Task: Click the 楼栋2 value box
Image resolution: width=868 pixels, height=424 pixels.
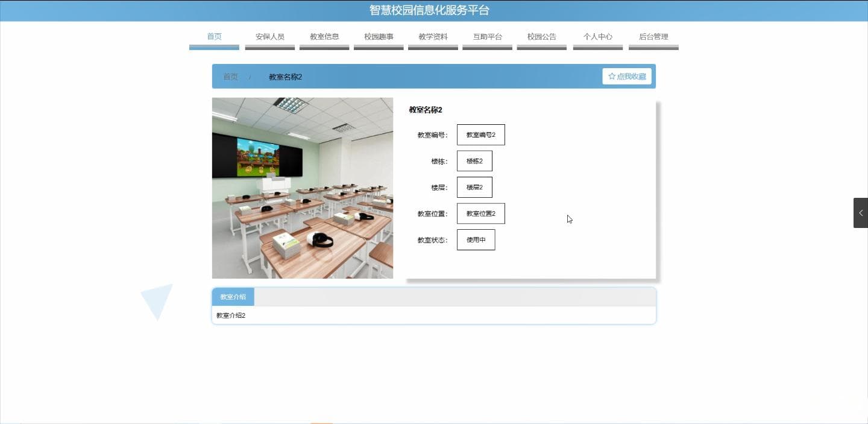Action: (474, 161)
